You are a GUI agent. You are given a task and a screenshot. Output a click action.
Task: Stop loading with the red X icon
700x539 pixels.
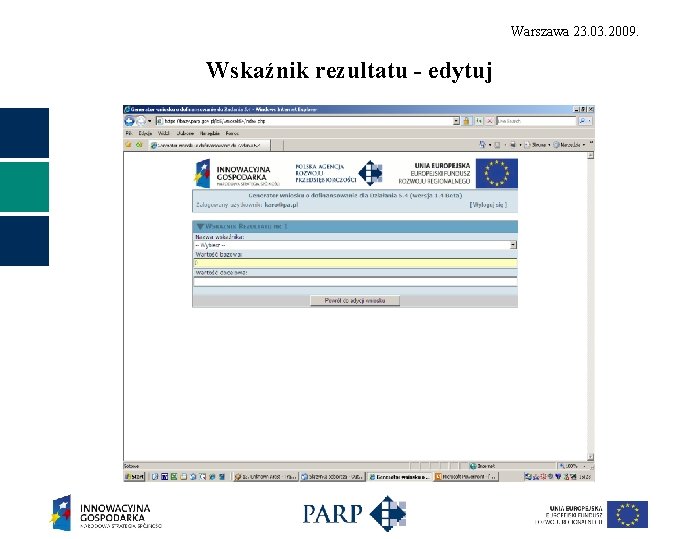(490, 121)
